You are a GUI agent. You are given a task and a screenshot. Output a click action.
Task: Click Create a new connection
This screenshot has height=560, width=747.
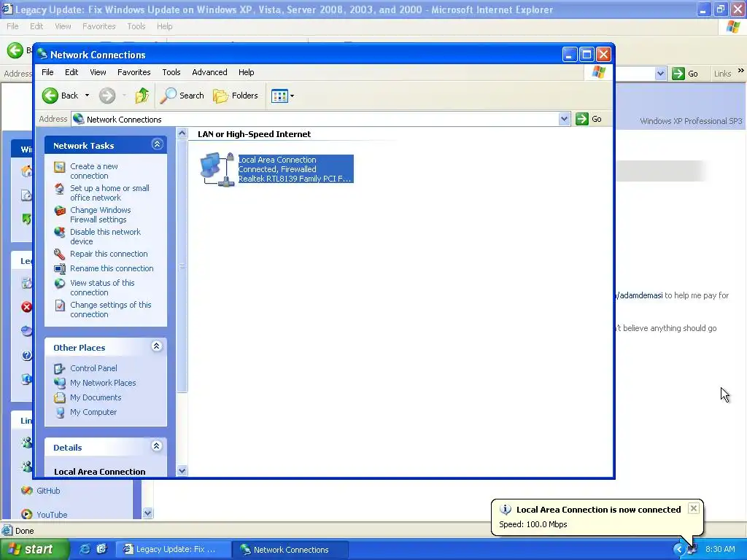pyautogui.click(x=94, y=171)
